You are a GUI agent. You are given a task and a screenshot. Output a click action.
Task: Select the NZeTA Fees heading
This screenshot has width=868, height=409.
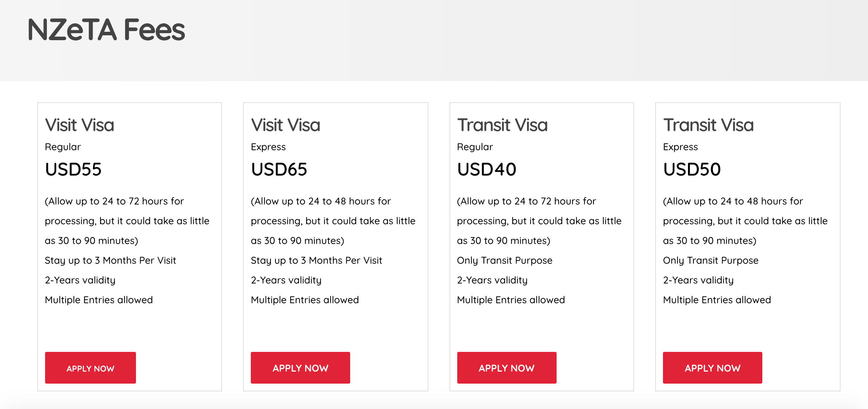106,30
